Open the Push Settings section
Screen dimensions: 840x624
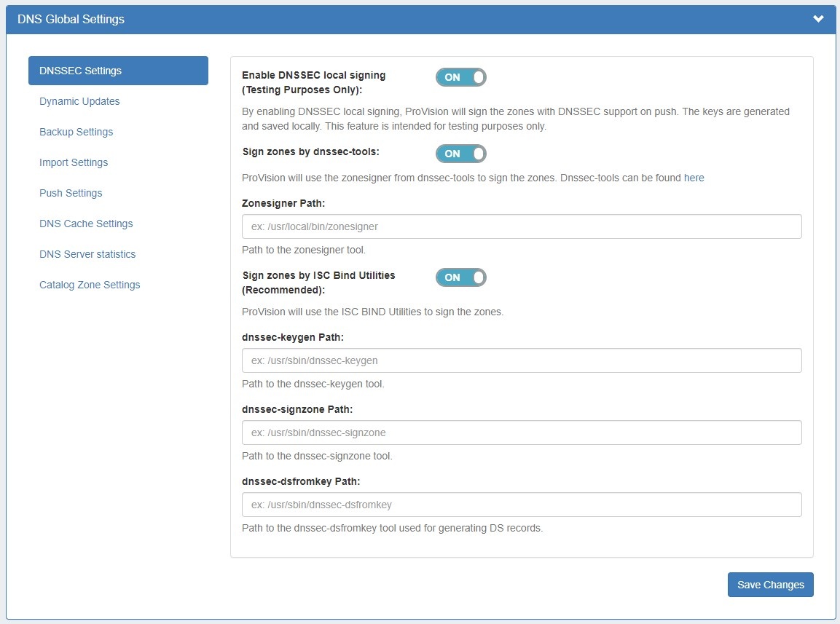click(71, 193)
